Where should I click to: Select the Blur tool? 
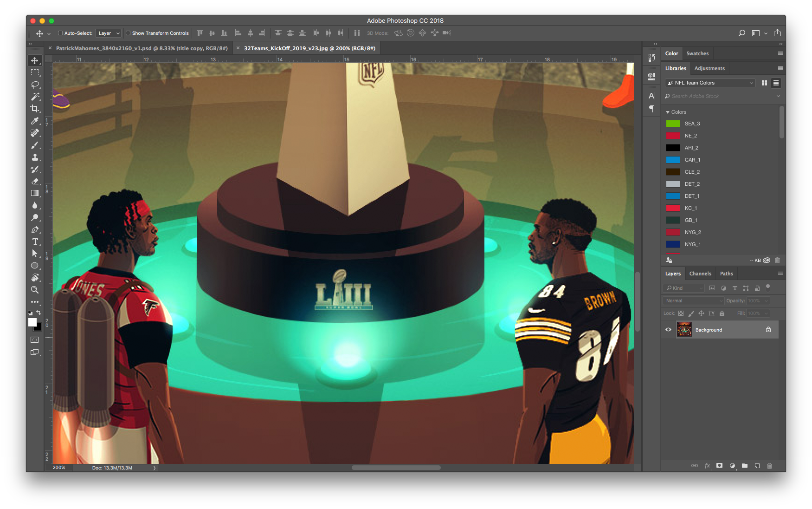pos(35,205)
